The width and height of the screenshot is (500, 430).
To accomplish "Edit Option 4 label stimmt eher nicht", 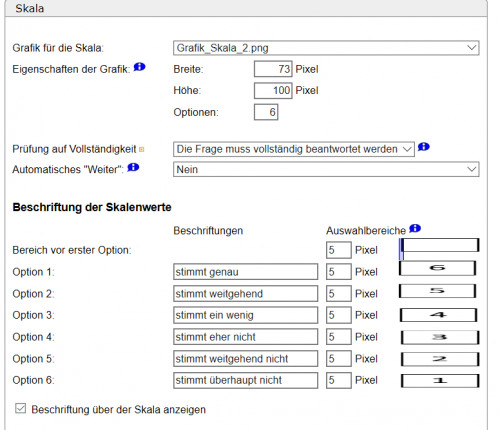I will (x=246, y=337).
